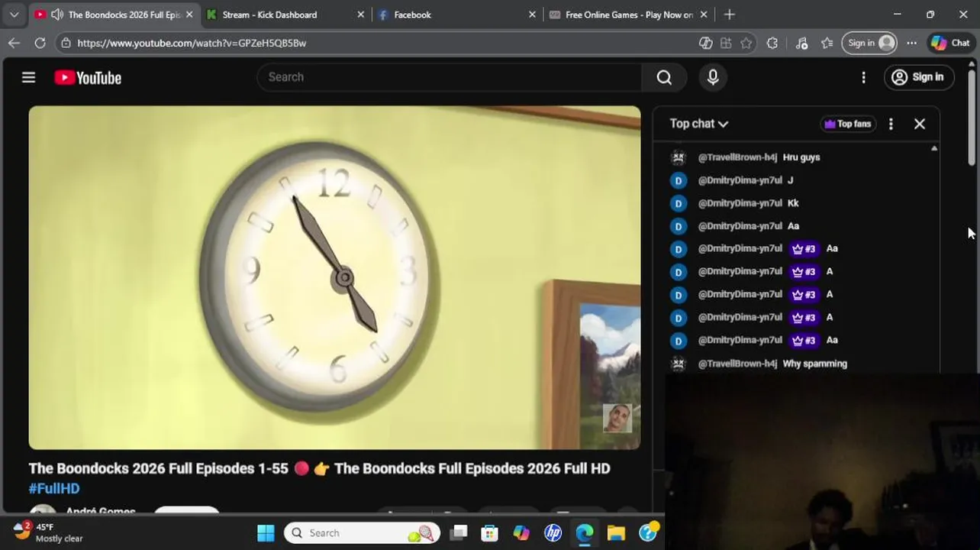980x550 pixels.
Task: Add this page to favorites star
Action: click(x=746, y=43)
